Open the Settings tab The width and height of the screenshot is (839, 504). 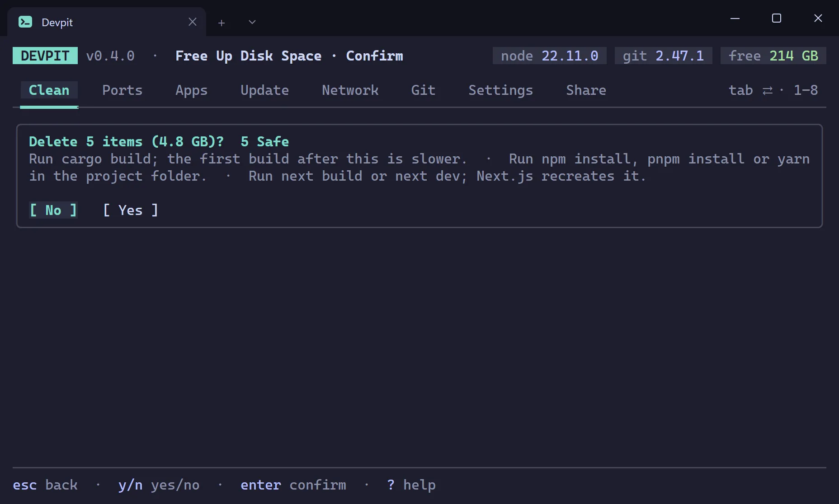pyautogui.click(x=501, y=90)
